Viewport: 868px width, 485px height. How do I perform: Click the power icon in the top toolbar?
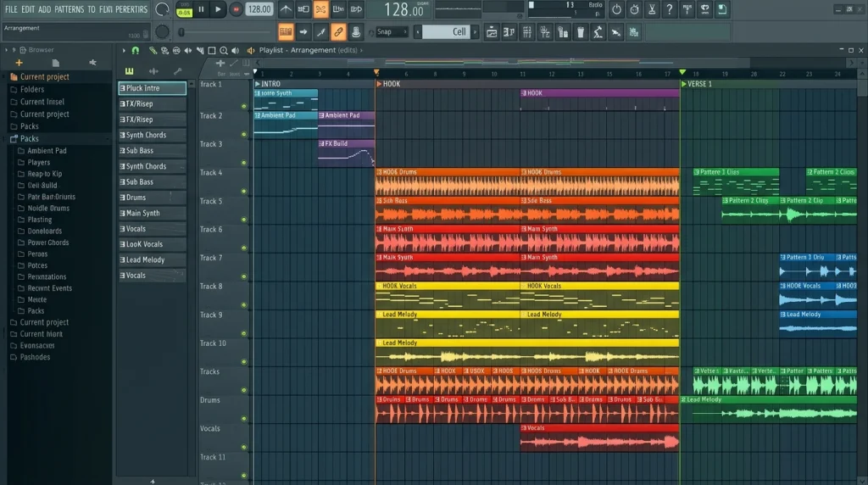click(616, 8)
